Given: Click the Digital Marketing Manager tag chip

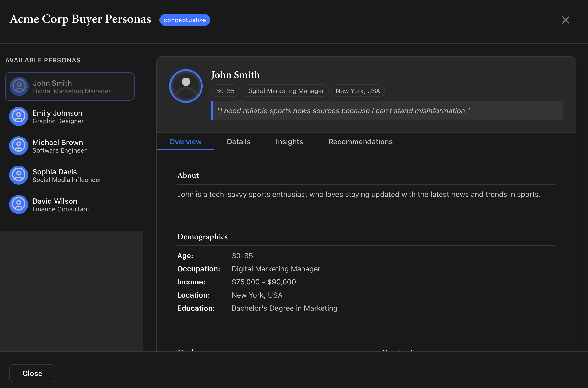Looking at the screenshot, I should 285,91.
